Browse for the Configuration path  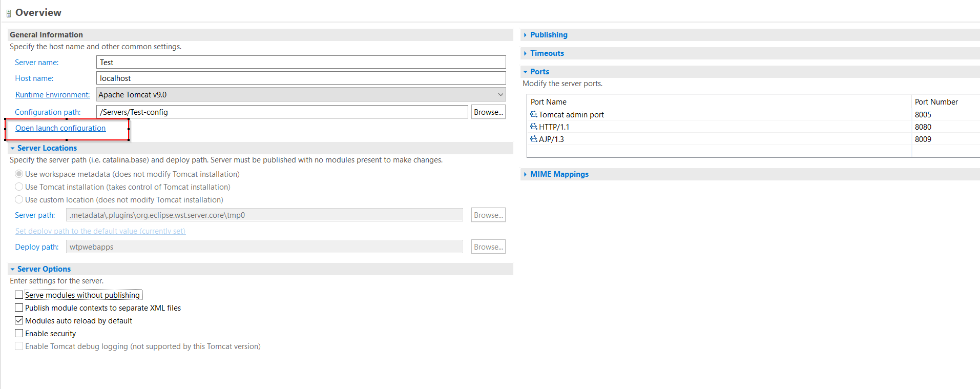tap(488, 112)
